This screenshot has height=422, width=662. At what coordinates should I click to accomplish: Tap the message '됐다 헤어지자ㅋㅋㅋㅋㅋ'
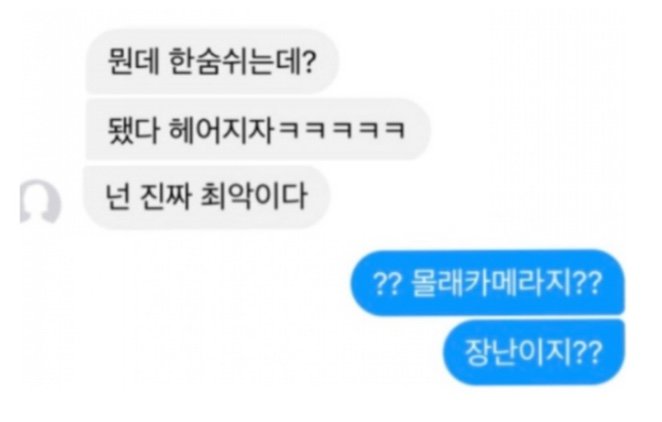[x=258, y=129]
